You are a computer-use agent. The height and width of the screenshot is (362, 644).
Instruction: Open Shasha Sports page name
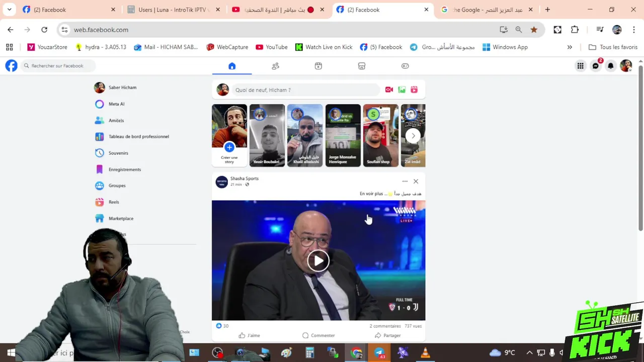245,178
